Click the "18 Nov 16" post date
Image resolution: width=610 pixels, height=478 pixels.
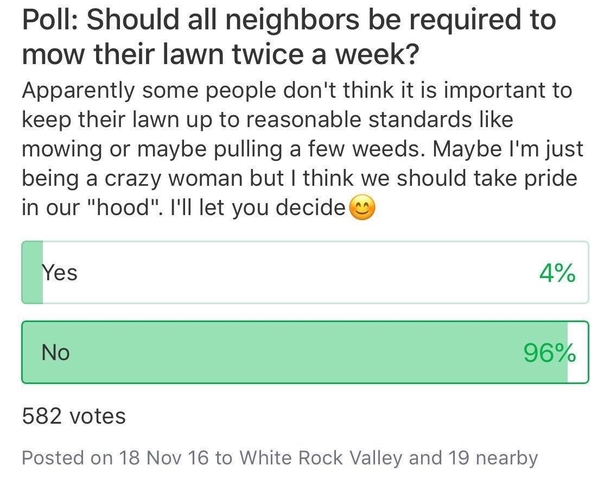click(164, 457)
